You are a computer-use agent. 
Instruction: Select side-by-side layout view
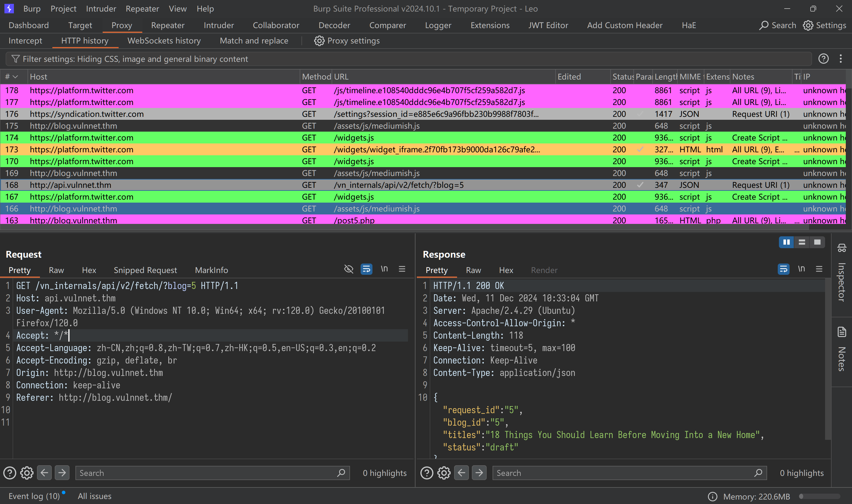[x=786, y=242]
